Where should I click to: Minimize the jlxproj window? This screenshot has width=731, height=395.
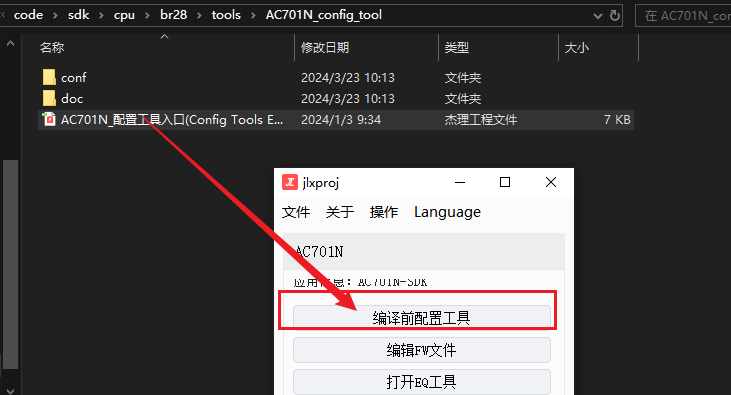coord(460,182)
